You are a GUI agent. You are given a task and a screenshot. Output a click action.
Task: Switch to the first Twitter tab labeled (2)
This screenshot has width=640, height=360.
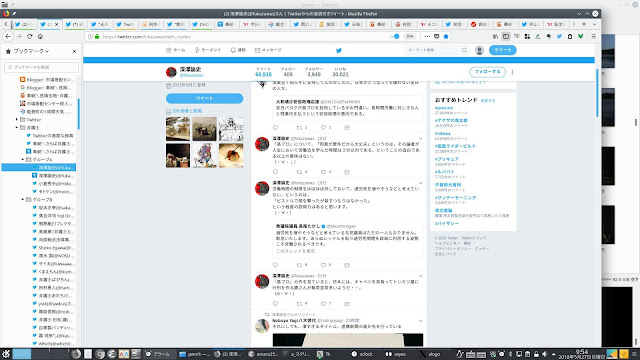(x=23, y=24)
